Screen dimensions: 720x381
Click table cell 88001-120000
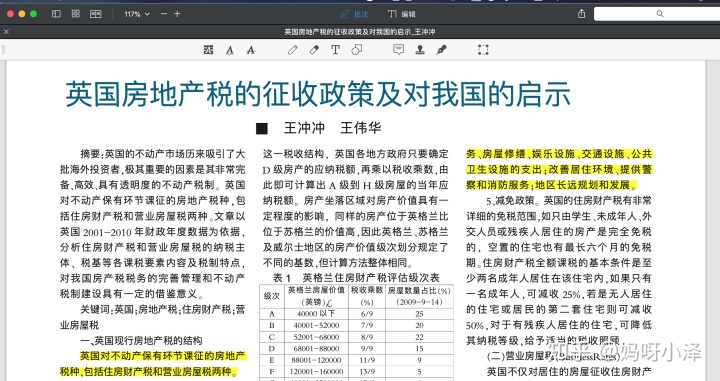pos(316,360)
